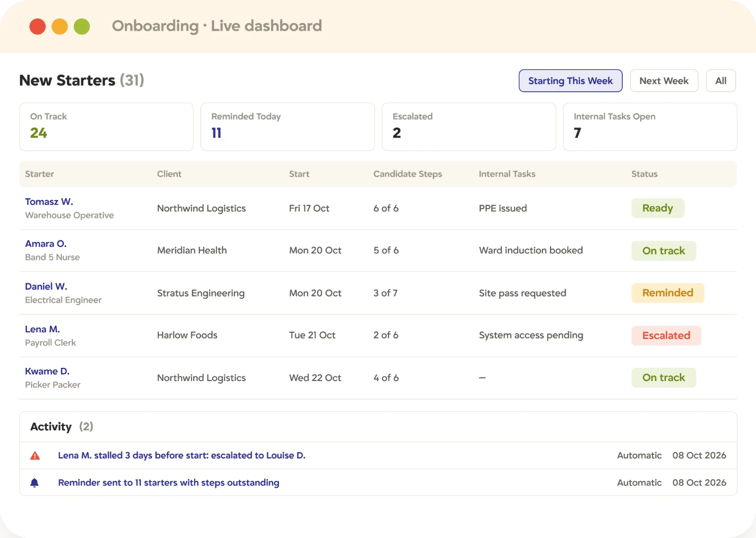756x538 pixels.
Task: Click Kwame D.'s On track status badge
Action: click(x=664, y=378)
